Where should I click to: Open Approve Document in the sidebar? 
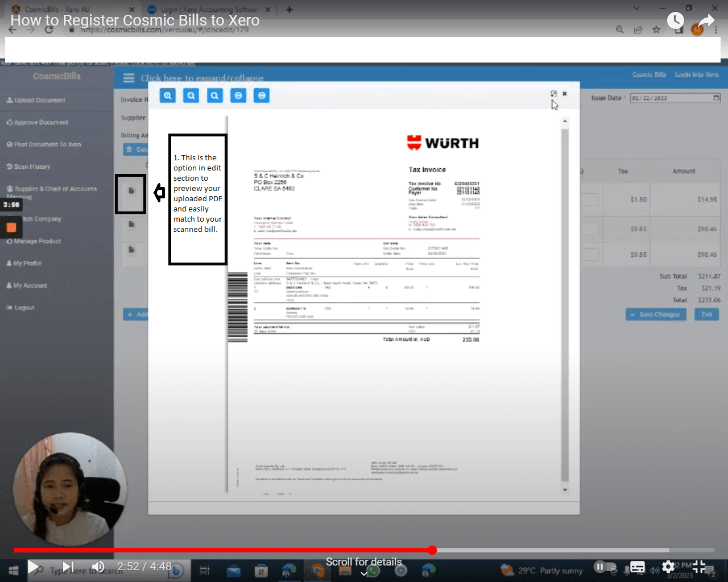[x=38, y=122]
